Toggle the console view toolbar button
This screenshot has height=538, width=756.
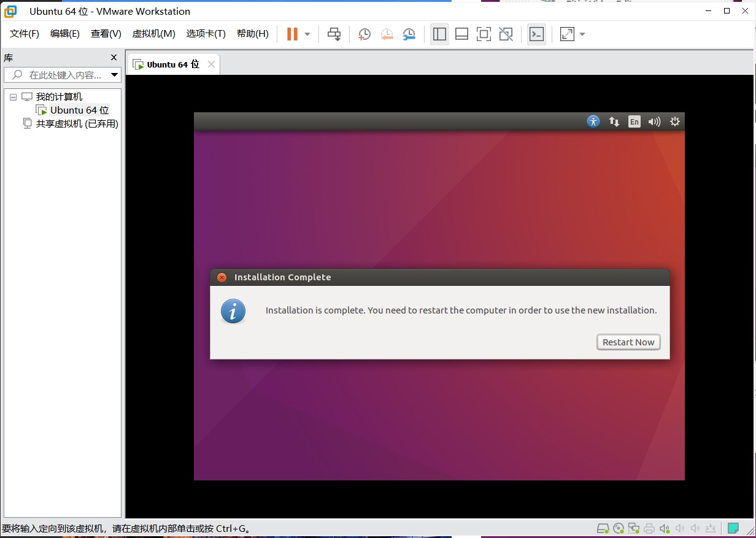536,34
